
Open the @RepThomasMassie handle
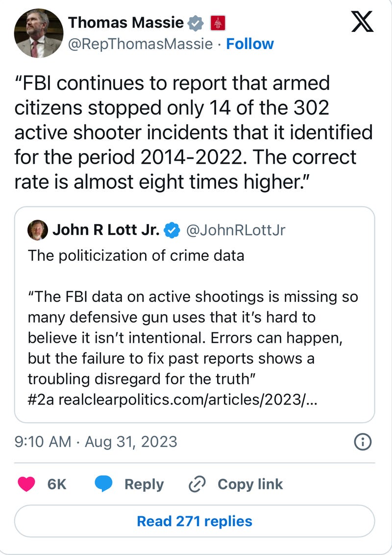coord(141,44)
